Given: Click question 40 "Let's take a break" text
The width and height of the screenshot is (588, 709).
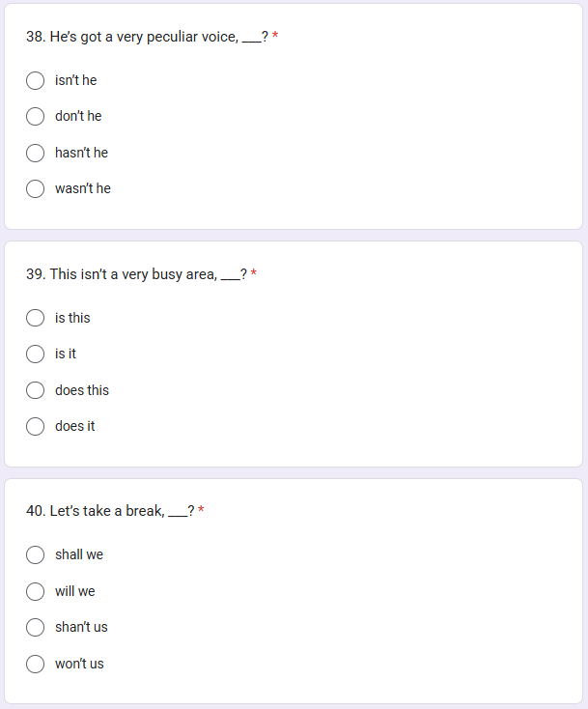Looking at the screenshot, I should pyautogui.click(x=110, y=511).
